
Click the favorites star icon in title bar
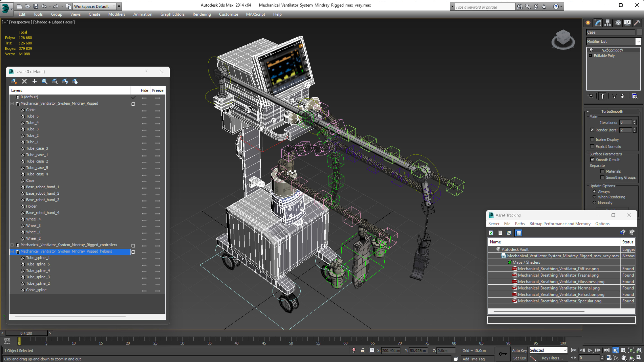click(544, 7)
